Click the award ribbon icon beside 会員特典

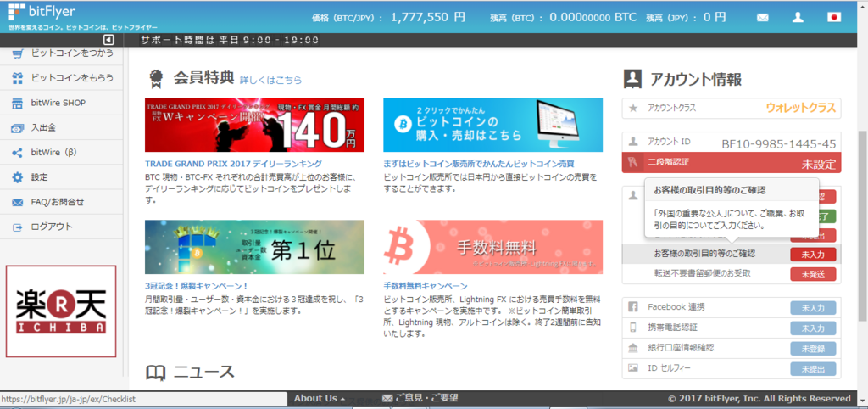(156, 79)
